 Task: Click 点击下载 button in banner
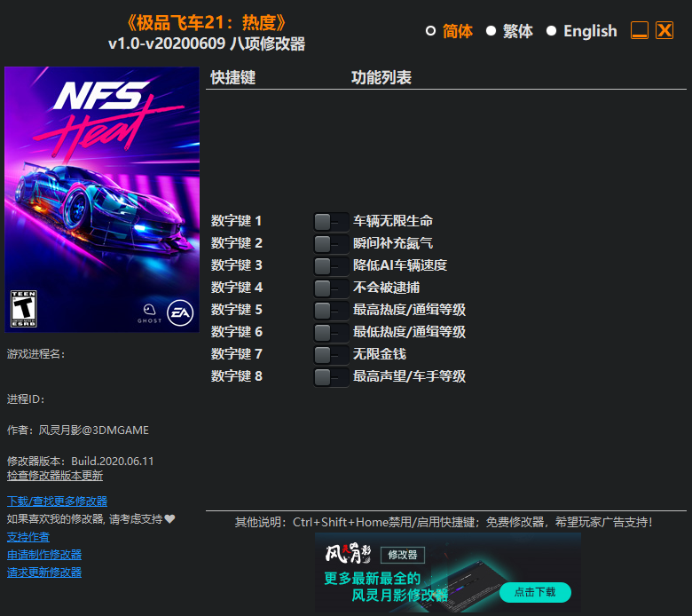coord(535,592)
